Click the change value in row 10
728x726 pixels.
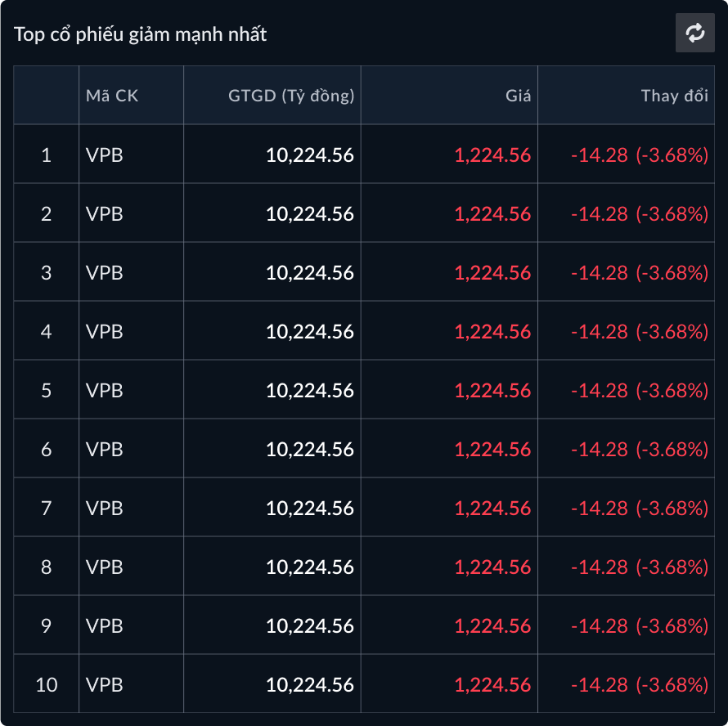tap(639, 684)
